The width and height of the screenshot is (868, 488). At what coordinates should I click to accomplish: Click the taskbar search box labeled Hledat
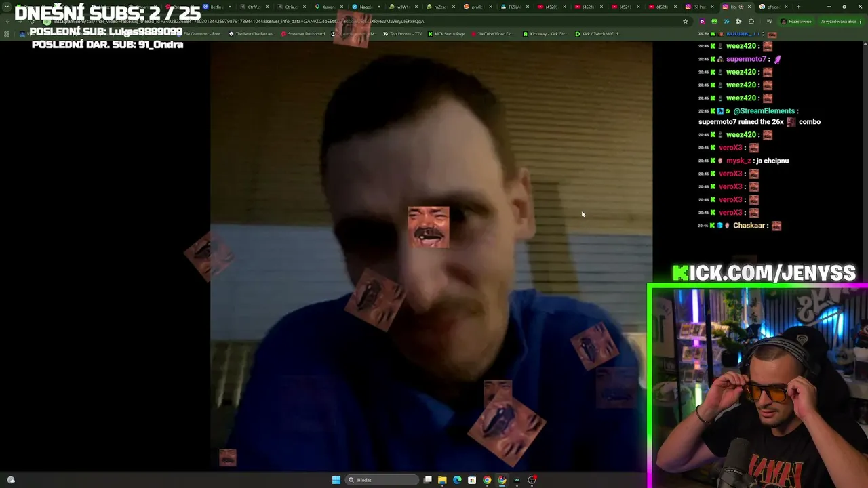coord(382,480)
